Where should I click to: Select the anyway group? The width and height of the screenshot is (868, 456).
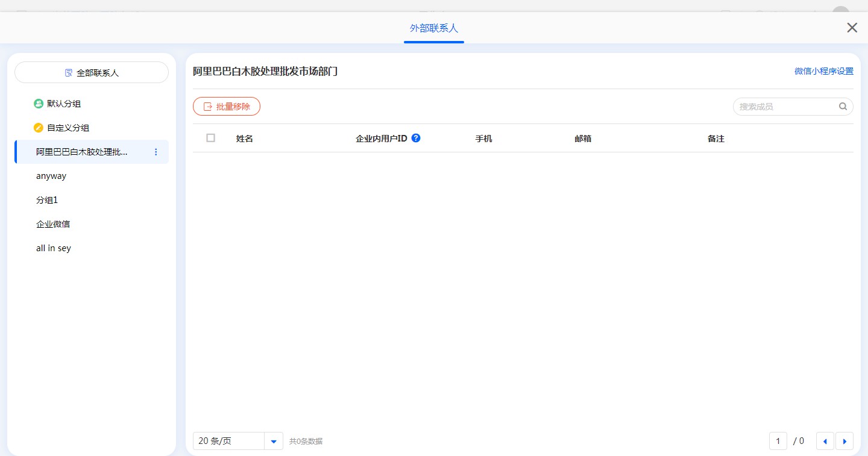pyautogui.click(x=51, y=176)
